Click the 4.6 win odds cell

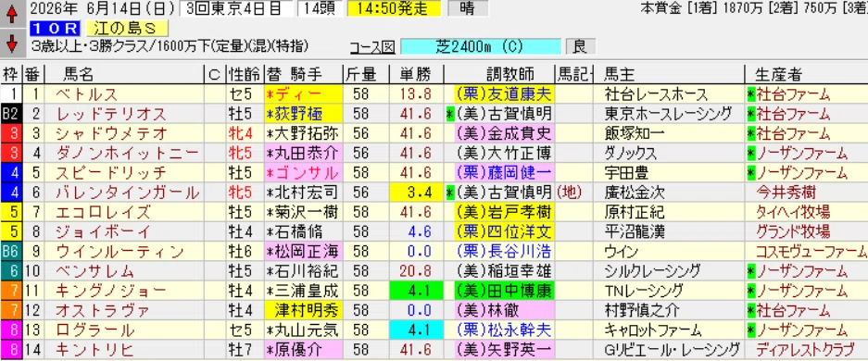pyautogui.click(x=416, y=231)
